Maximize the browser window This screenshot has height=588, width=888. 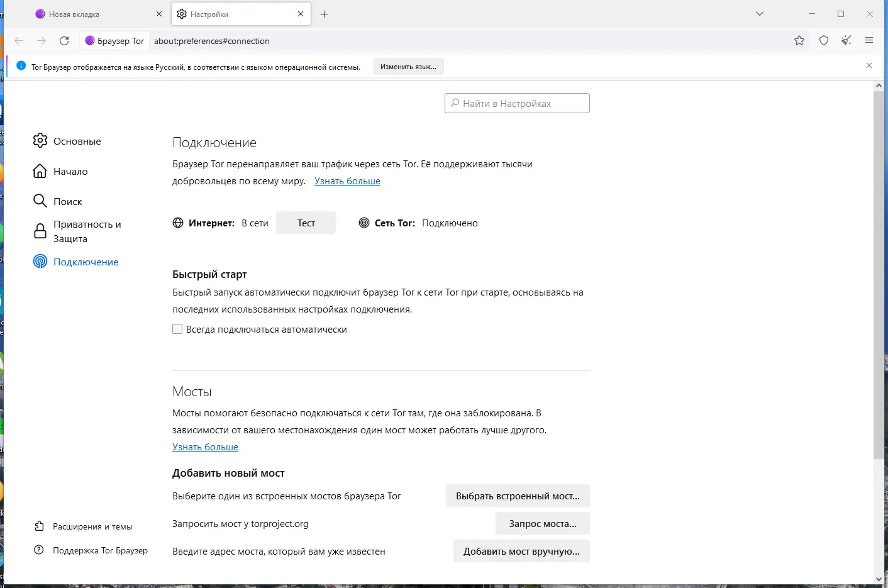[x=841, y=14]
